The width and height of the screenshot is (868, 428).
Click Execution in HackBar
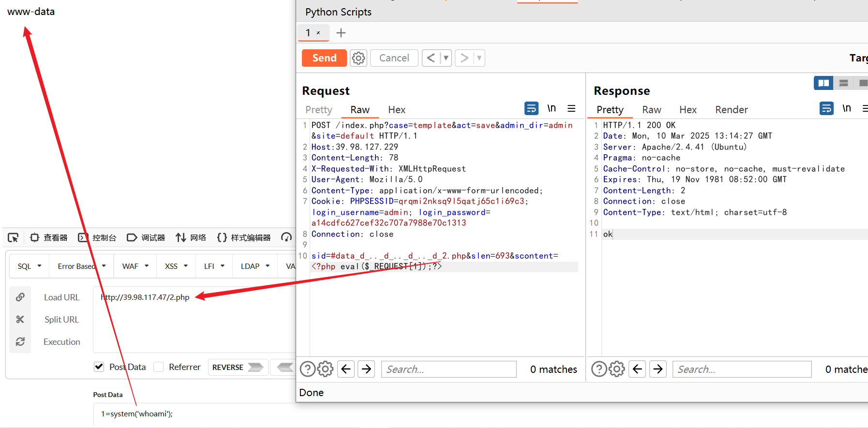pos(62,342)
